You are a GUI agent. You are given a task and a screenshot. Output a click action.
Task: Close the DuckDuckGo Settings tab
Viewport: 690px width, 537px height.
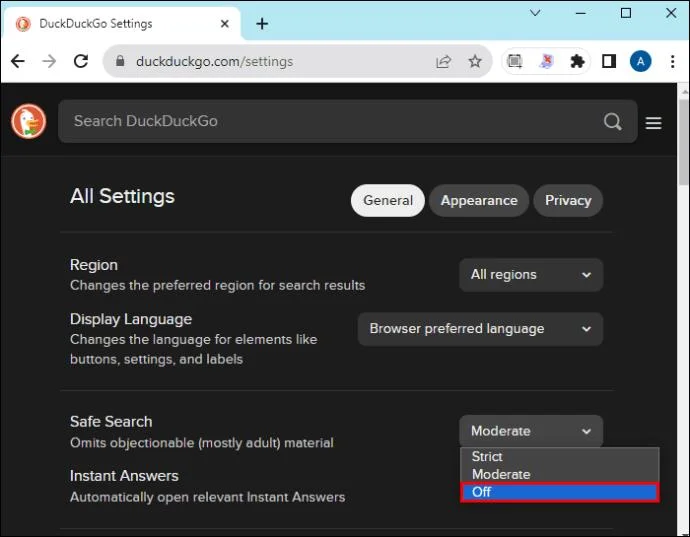pyautogui.click(x=224, y=24)
